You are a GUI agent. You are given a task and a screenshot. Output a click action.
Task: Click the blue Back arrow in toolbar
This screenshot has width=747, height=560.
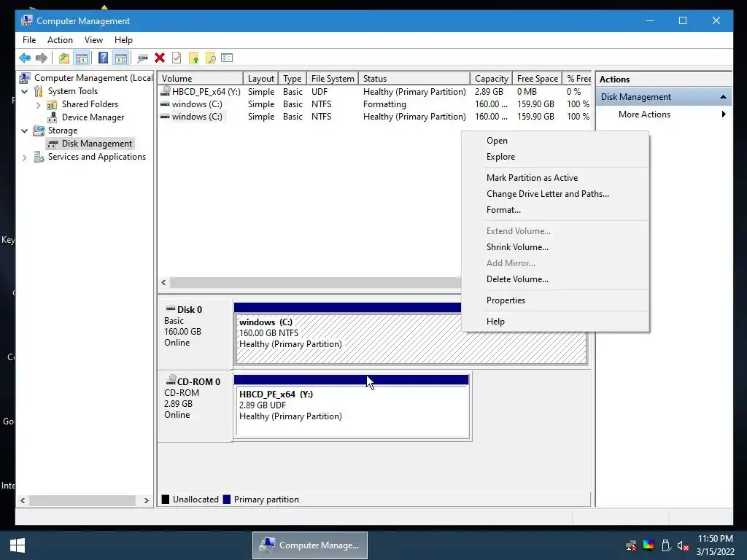(25, 58)
